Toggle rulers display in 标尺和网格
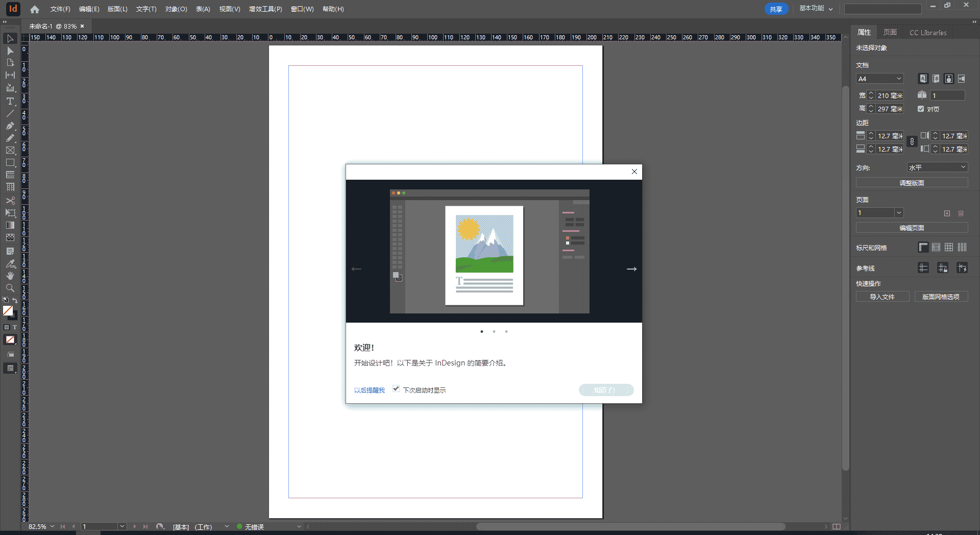Viewport: 980px width, 535px height. click(x=923, y=248)
